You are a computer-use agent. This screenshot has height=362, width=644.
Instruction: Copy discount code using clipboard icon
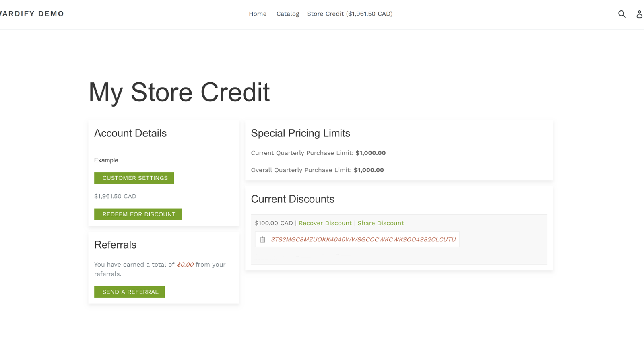pyautogui.click(x=263, y=239)
